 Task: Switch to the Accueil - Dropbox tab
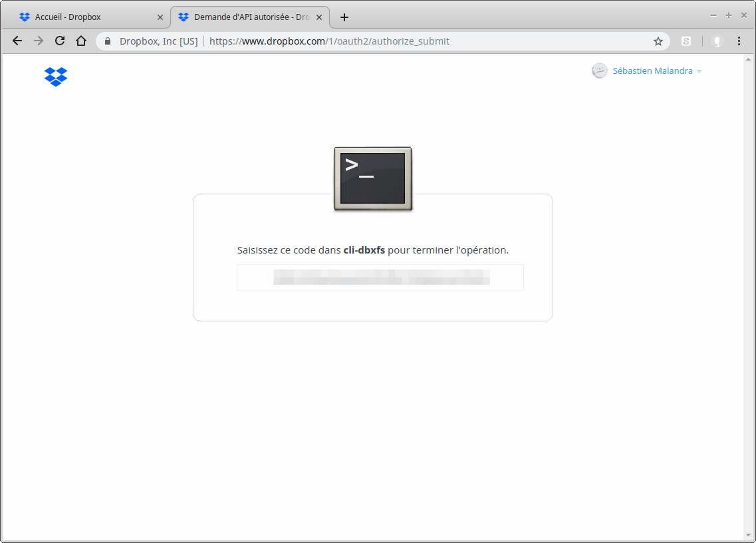(x=86, y=17)
